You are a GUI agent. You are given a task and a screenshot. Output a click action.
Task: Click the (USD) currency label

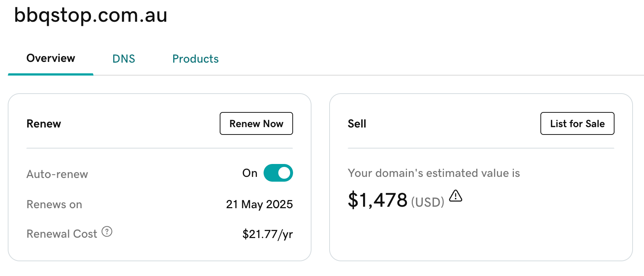point(428,202)
